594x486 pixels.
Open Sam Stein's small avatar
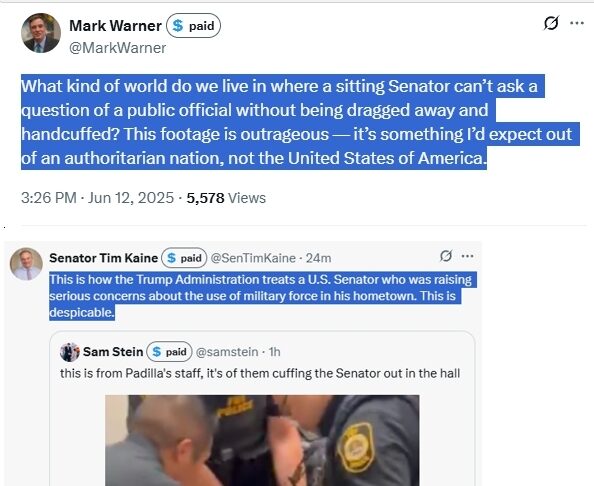[69, 352]
